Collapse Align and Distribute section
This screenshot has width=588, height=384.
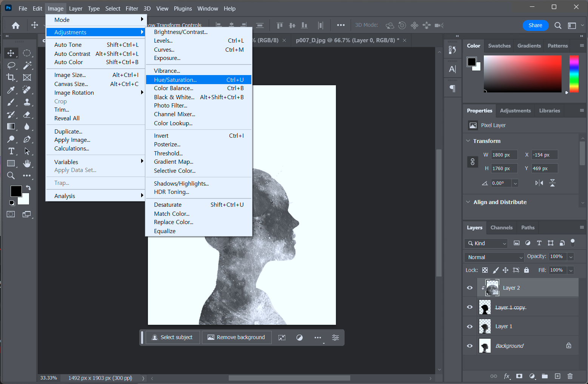click(468, 202)
